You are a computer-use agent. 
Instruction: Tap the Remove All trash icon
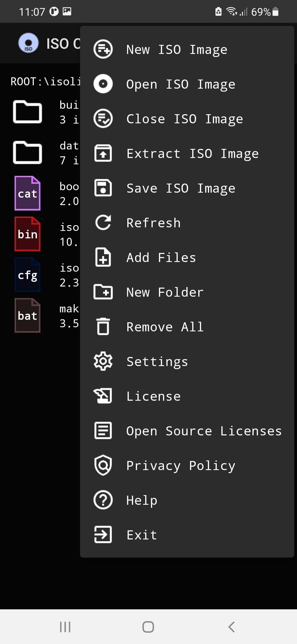click(103, 327)
